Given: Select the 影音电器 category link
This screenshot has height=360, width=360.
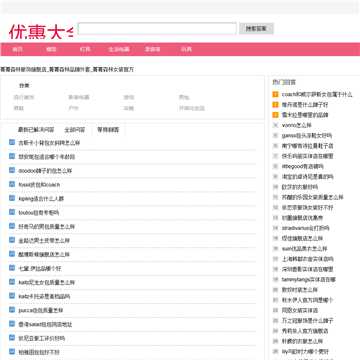Looking at the screenshot, I should click(x=79, y=98).
